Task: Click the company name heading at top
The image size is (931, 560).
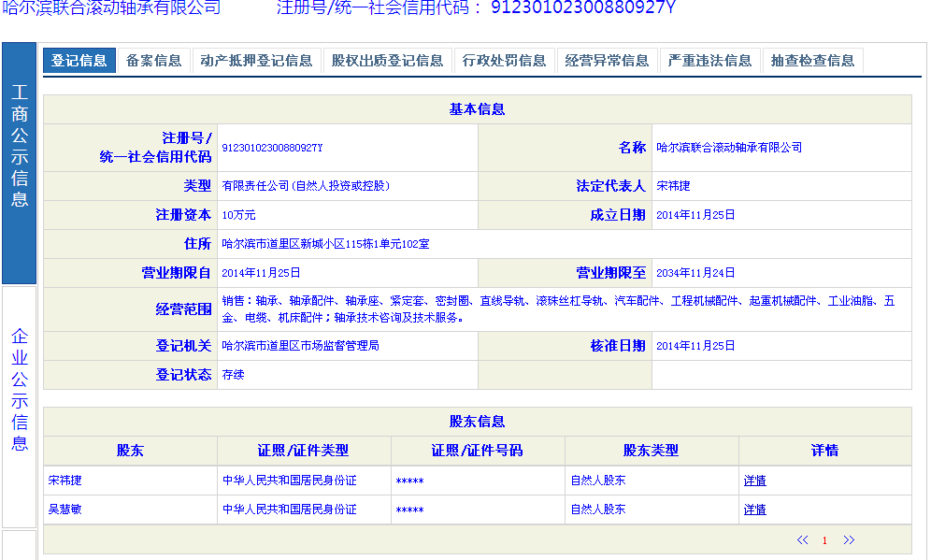Action: (x=111, y=8)
